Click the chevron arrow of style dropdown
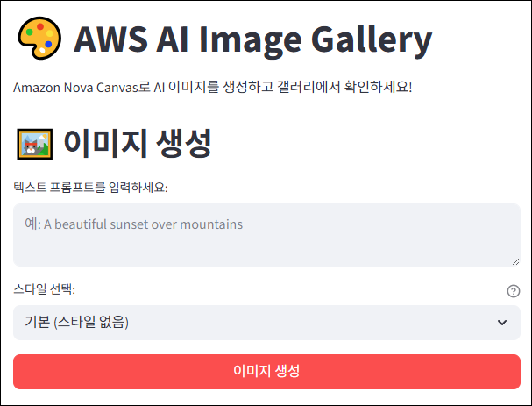 pyautogui.click(x=502, y=323)
